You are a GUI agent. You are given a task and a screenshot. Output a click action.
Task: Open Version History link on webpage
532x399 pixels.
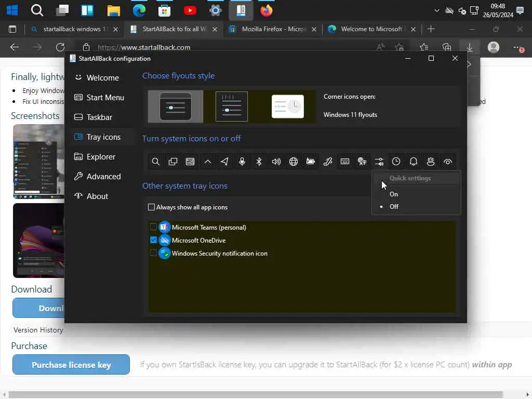click(38, 330)
